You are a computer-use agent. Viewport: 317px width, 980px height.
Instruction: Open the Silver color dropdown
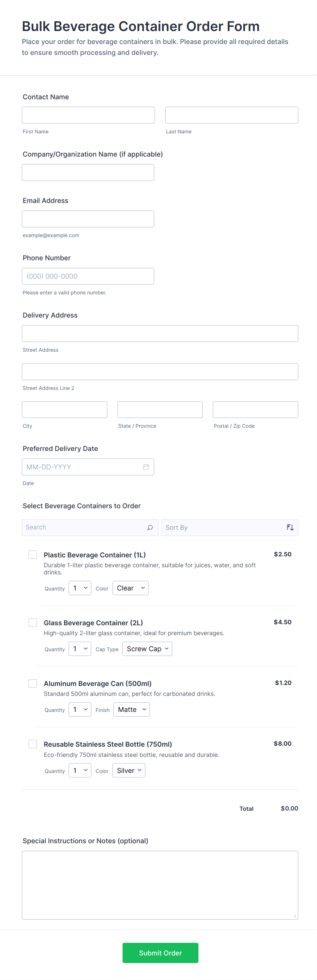[129, 770]
